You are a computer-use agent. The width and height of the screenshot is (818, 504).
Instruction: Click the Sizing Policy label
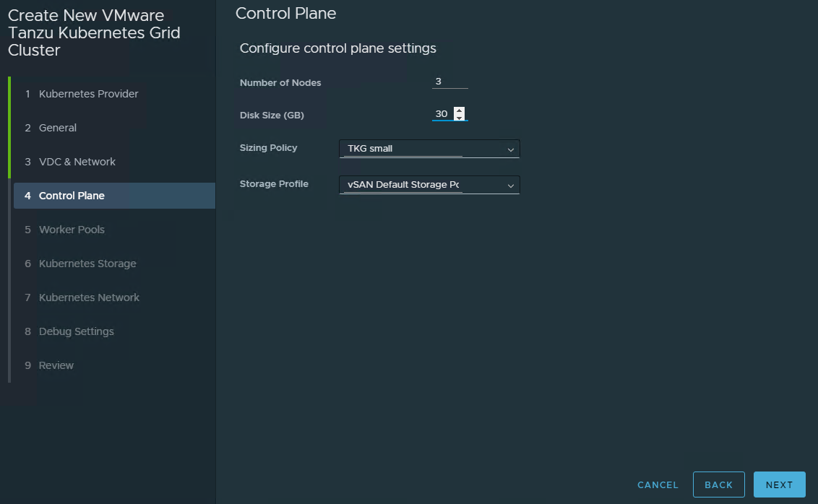pyautogui.click(x=268, y=148)
